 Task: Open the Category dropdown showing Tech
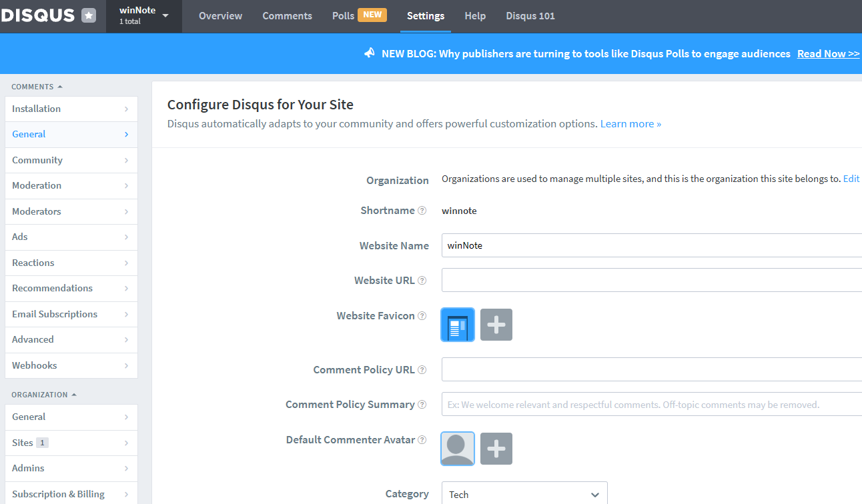524,494
